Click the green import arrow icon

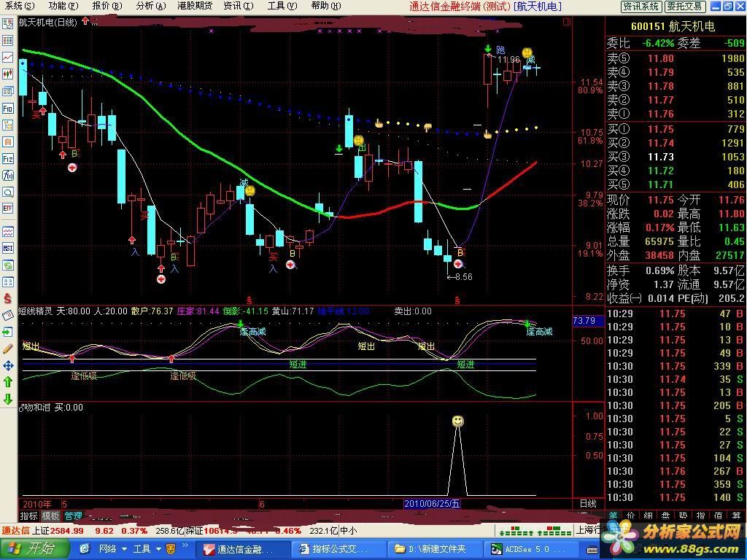tap(7, 332)
